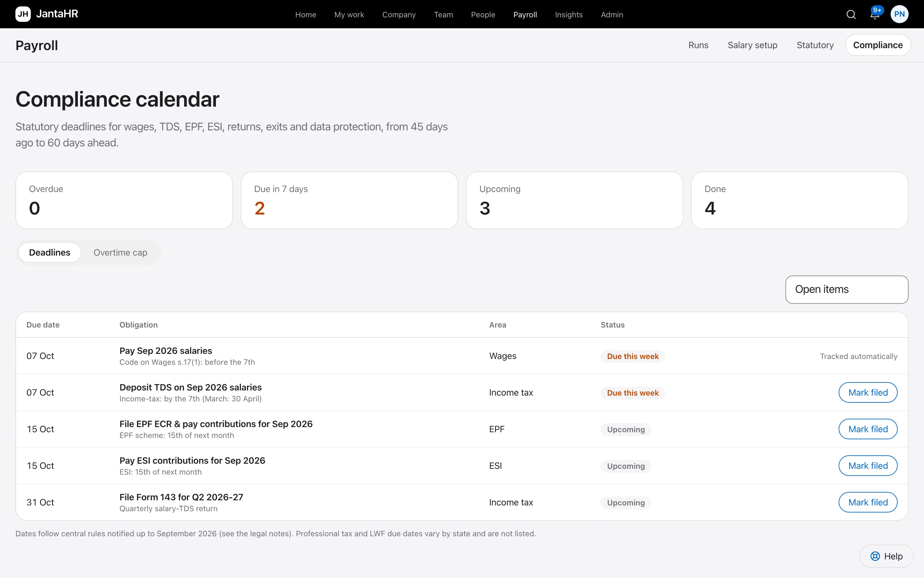This screenshot has height=578, width=924.
Task: Open the Open items filter dropdown
Action: coord(846,289)
